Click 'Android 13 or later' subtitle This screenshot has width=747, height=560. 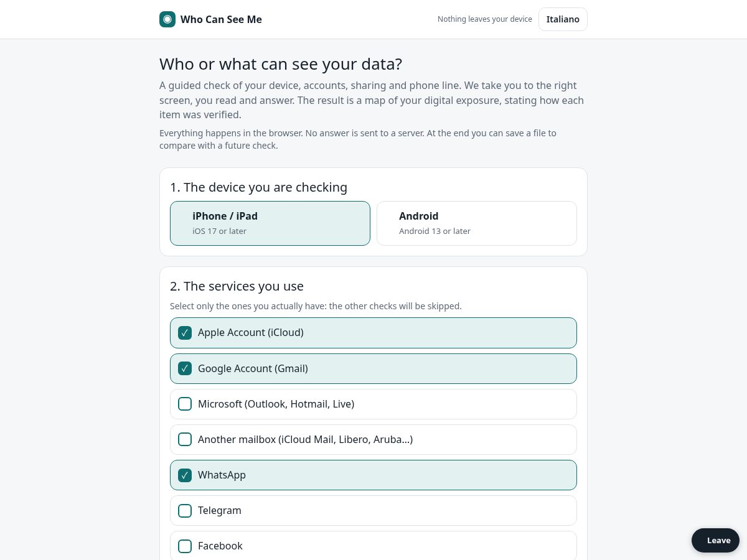click(x=435, y=231)
